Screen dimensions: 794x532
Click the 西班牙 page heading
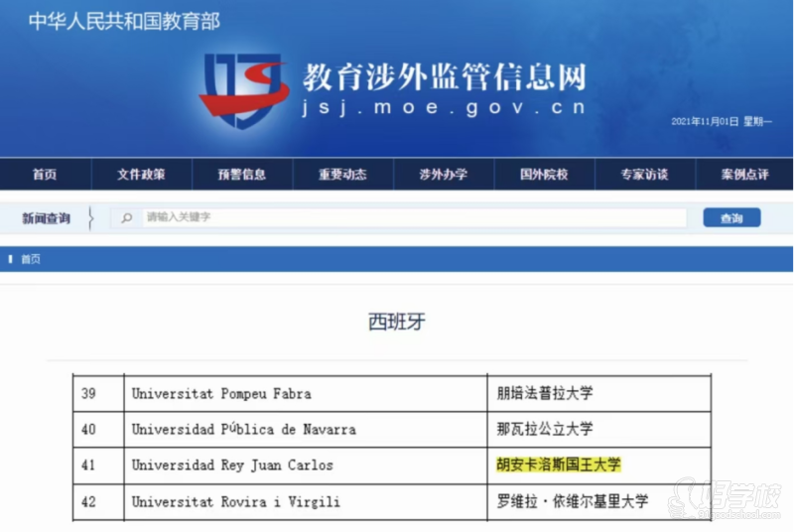click(396, 322)
